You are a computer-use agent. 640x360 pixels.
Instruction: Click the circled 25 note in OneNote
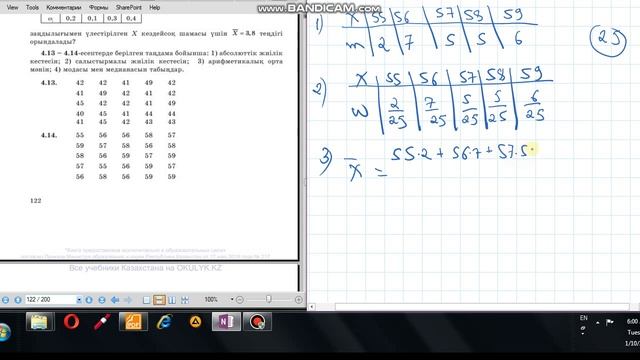pyautogui.click(x=608, y=41)
